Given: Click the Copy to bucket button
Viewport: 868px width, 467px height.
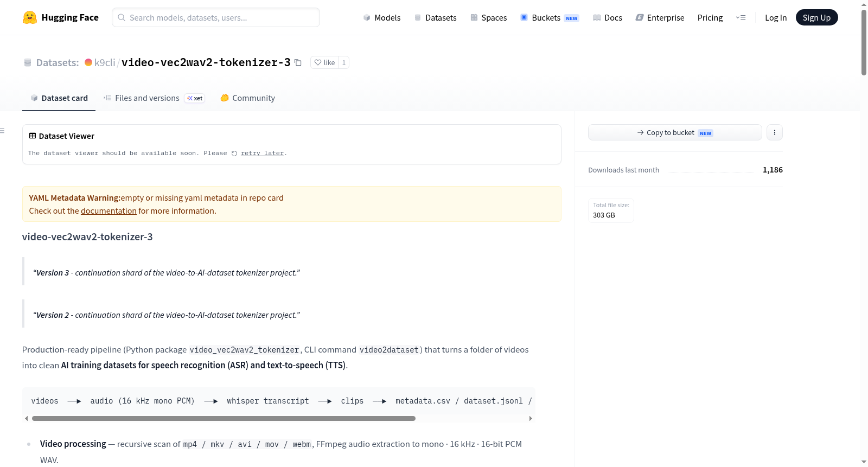Looking at the screenshot, I should (675, 132).
